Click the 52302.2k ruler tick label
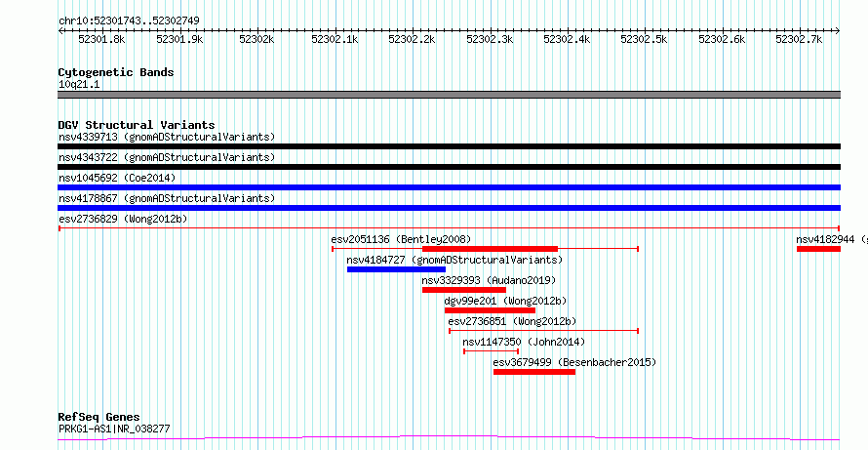Image resolution: width=868 pixels, height=450 pixels. [x=412, y=40]
